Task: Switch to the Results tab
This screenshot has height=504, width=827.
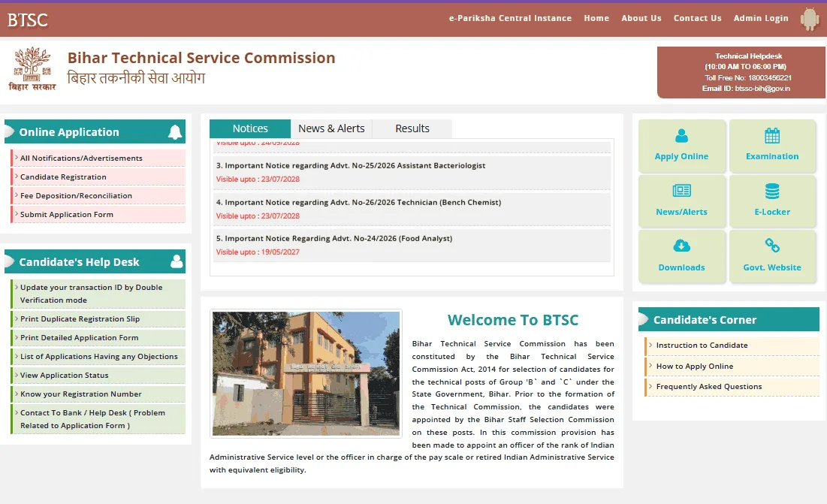Action: pyautogui.click(x=412, y=128)
